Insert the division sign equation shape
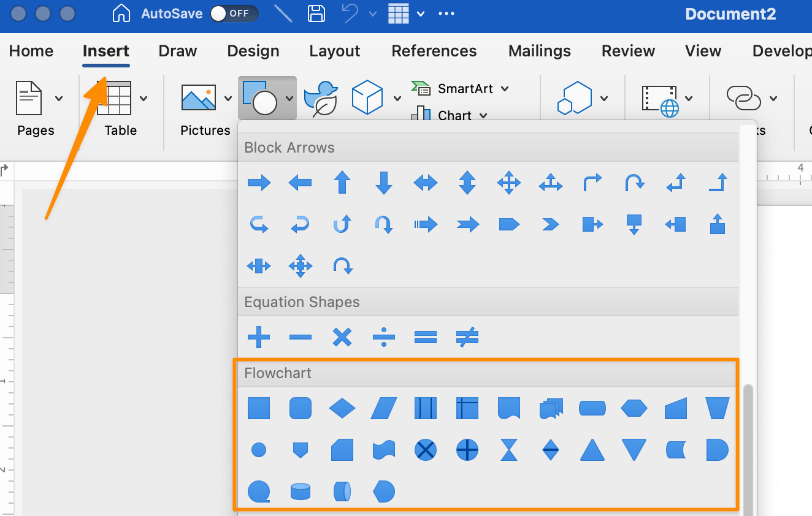Screen dimensions: 812x516 (x=383, y=337)
